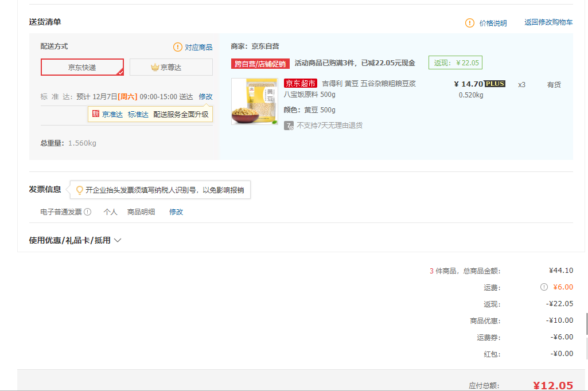Click the 商家: 京东自营 merchant label
This screenshot has width=588, height=391.
click(255, 46)
